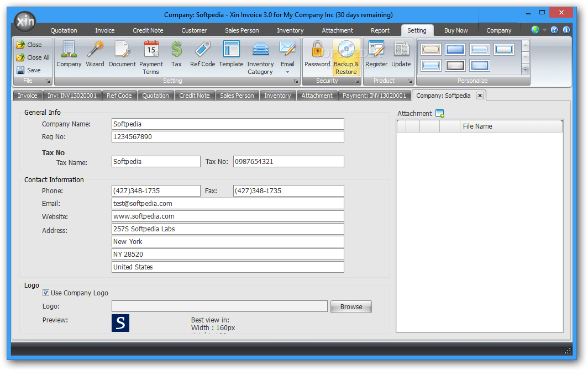
Task: Open the Password security option
Action: click(x=317, y=54)
